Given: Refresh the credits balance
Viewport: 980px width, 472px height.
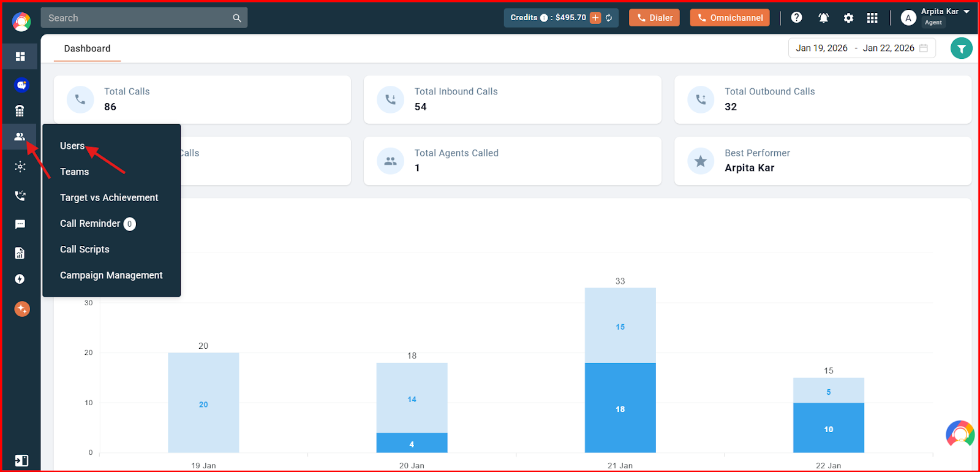Looking at the screenshot, I should click(609, 18).
